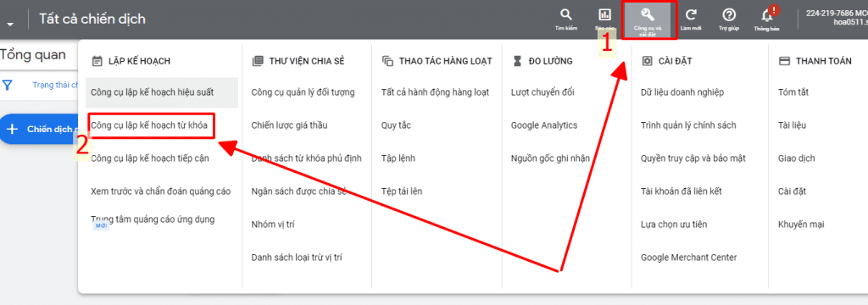Click the Trạng thái chiến dịch filter text
This screenshot has height=305, width=868.
55,86
